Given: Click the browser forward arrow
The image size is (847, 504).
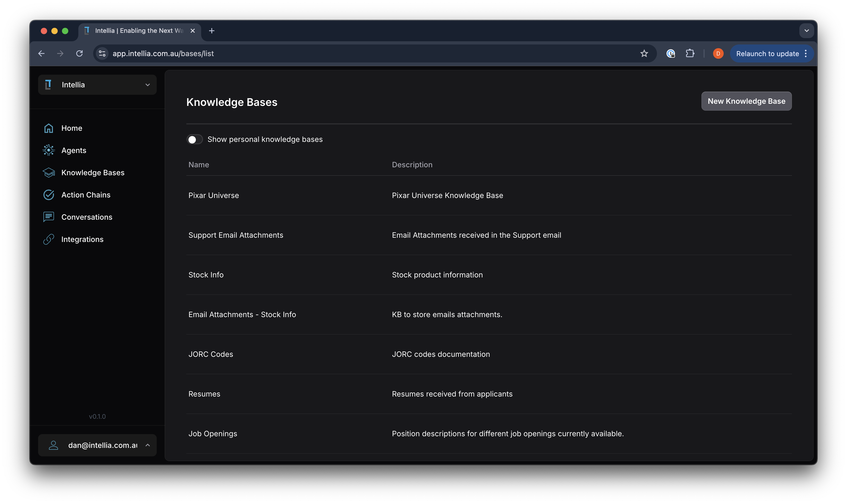Looking at the screenshot, I should coord(60,53).
